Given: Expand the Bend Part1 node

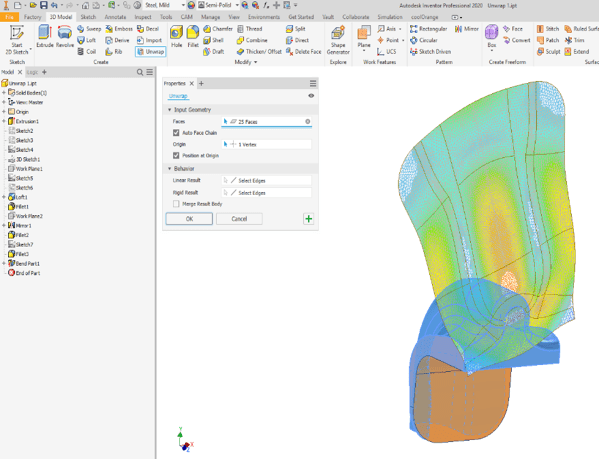Looking at the screenshot, I should 4,263.
